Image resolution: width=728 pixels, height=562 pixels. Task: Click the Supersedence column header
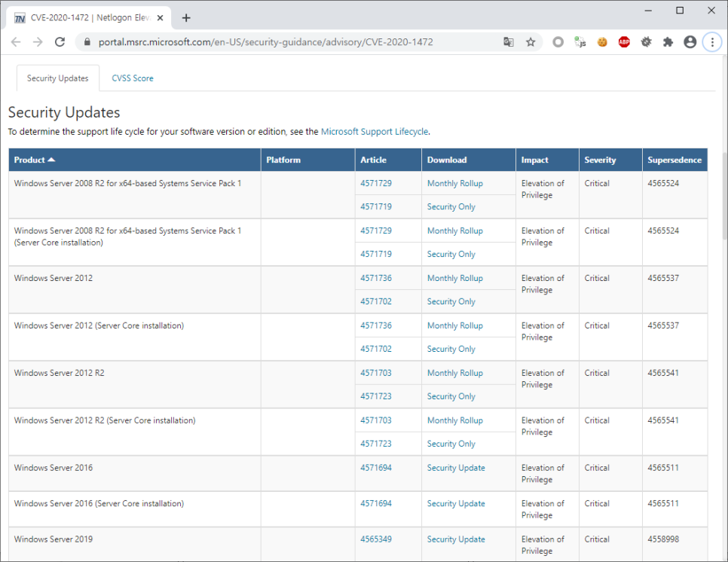point(674,160)
